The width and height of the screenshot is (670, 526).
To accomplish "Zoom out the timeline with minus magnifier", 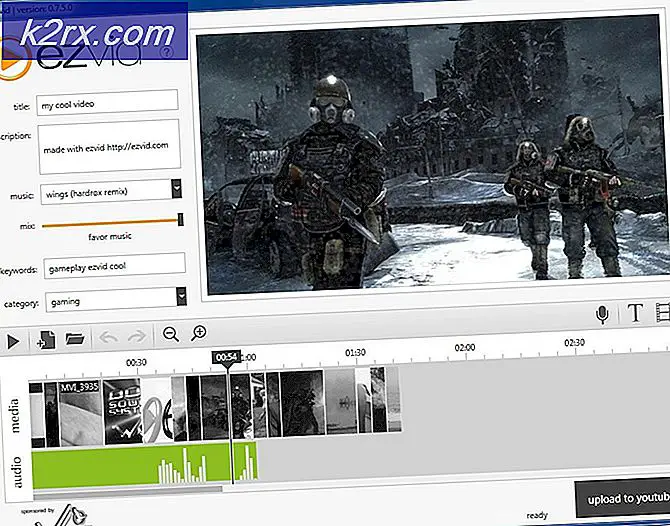I will pos(171,334).
